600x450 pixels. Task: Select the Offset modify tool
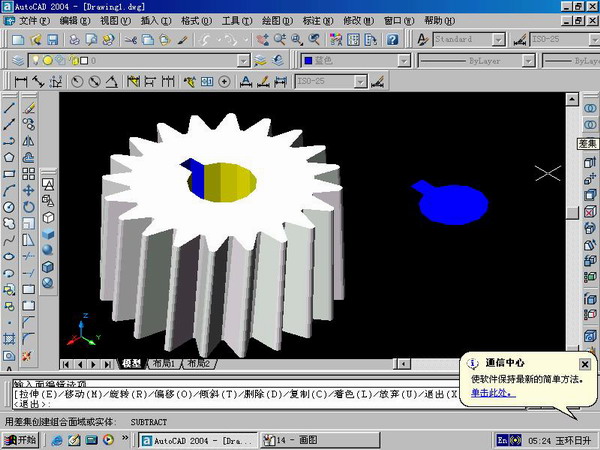click(29, 157)
